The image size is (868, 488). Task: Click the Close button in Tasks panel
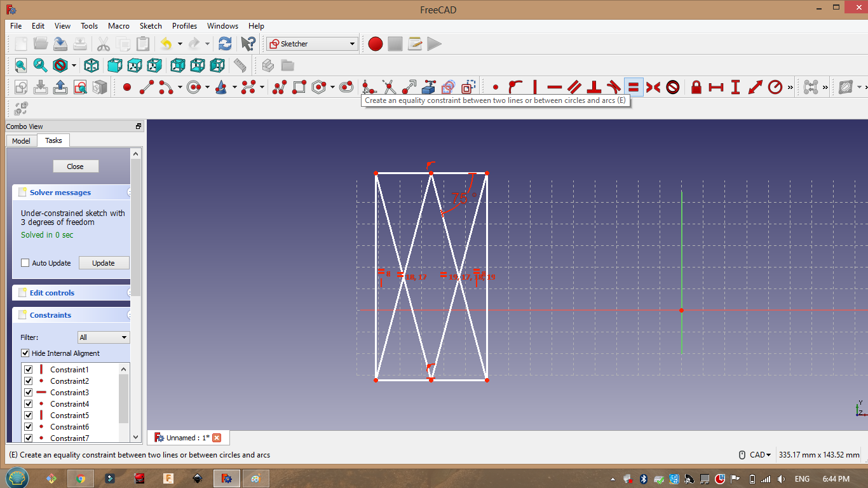(75, 166)
